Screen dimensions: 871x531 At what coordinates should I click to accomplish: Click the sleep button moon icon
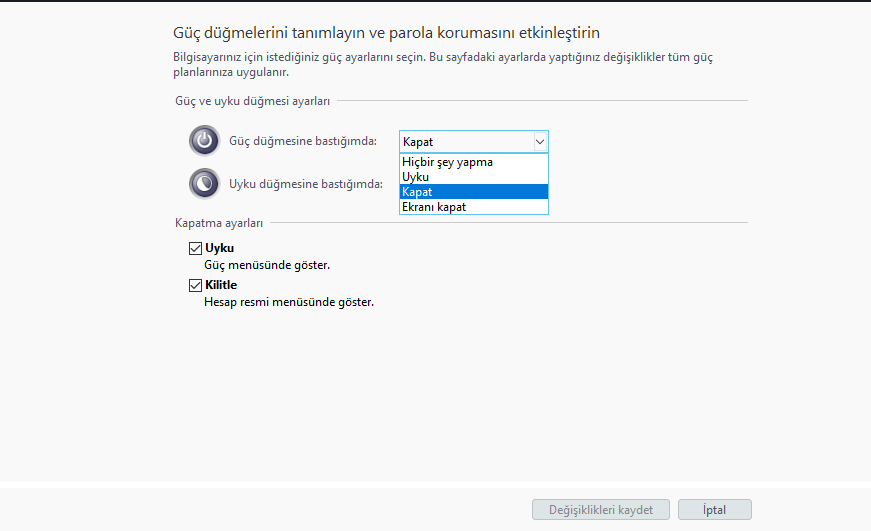pyautogui.click(x=204, y=183)
